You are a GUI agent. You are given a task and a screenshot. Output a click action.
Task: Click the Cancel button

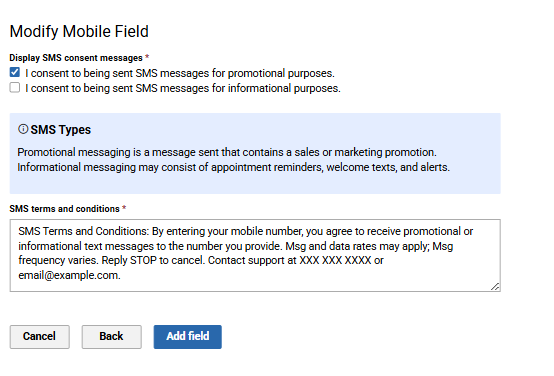click(x=40, y=337)
